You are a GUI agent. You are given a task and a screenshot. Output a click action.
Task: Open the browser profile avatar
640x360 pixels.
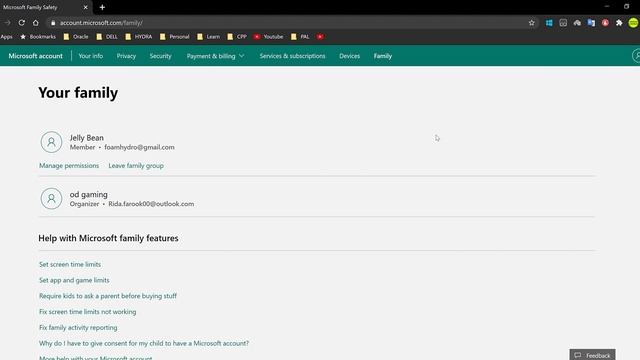(x=633, y=23)
